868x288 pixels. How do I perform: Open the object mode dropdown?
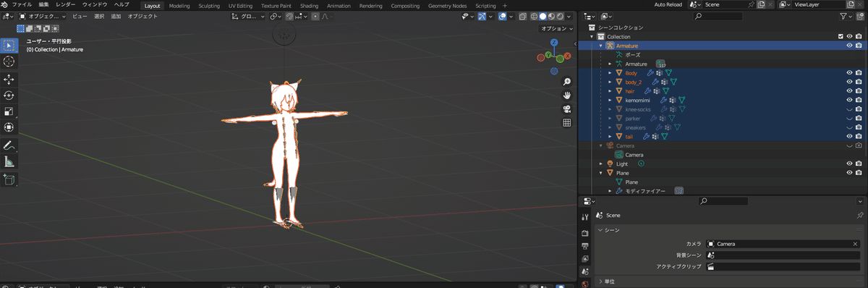pos(42,16)
